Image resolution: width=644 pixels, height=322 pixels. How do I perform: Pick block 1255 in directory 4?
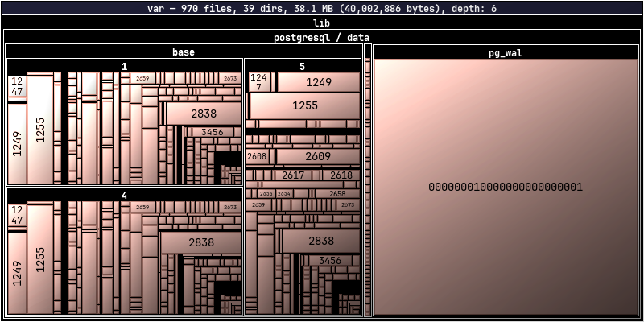[x=40, y=259]
